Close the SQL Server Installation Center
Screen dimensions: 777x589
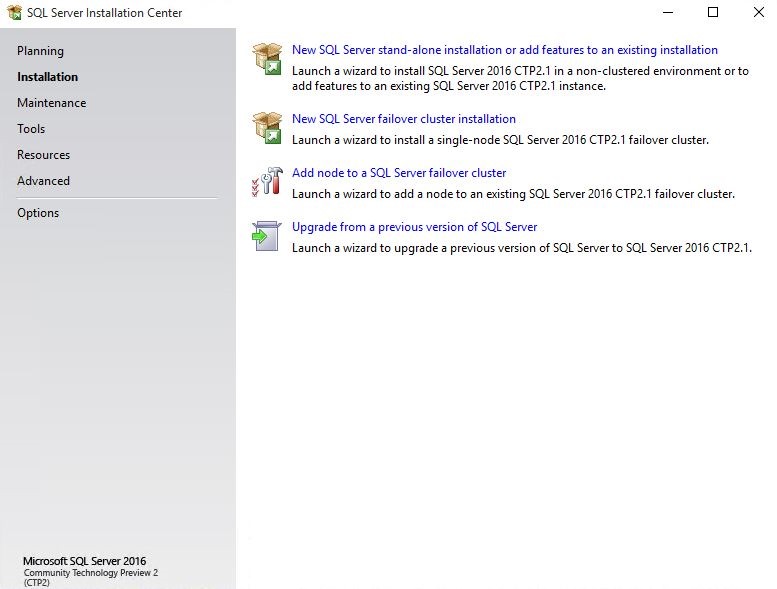click(x=759, y=12)
